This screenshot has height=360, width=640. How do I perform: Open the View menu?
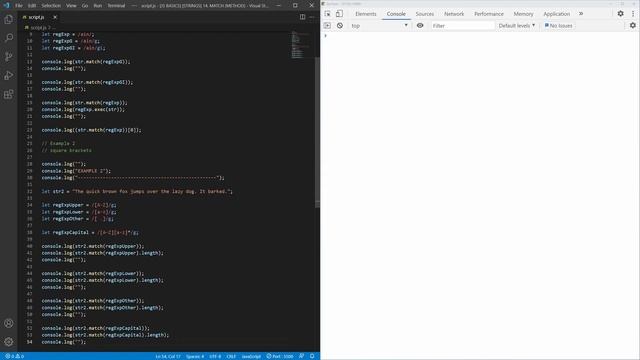click(x=71, y=6)
